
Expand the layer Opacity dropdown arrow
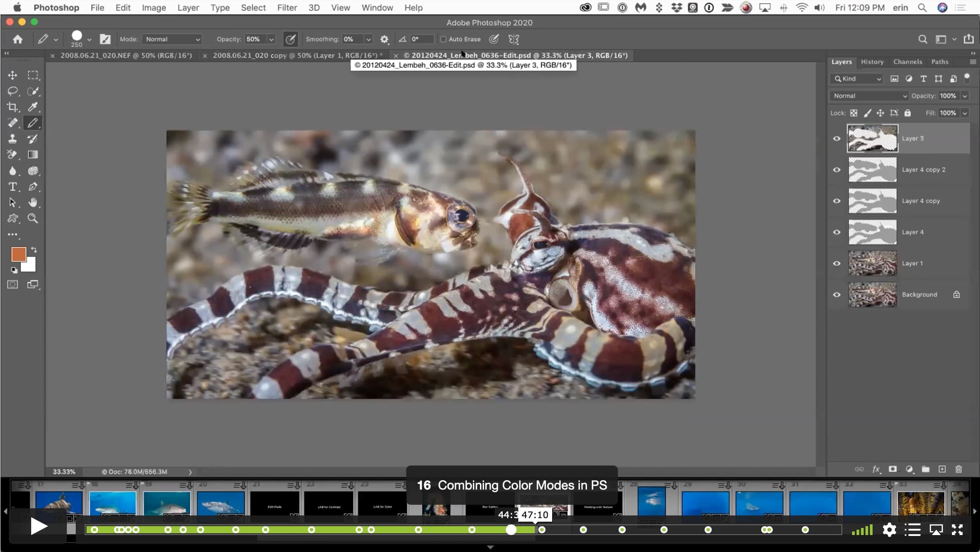click(x=965, y=96)
